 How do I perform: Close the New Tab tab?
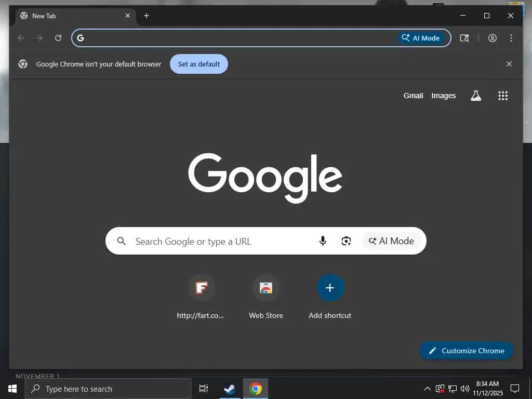tap(128, 16)
